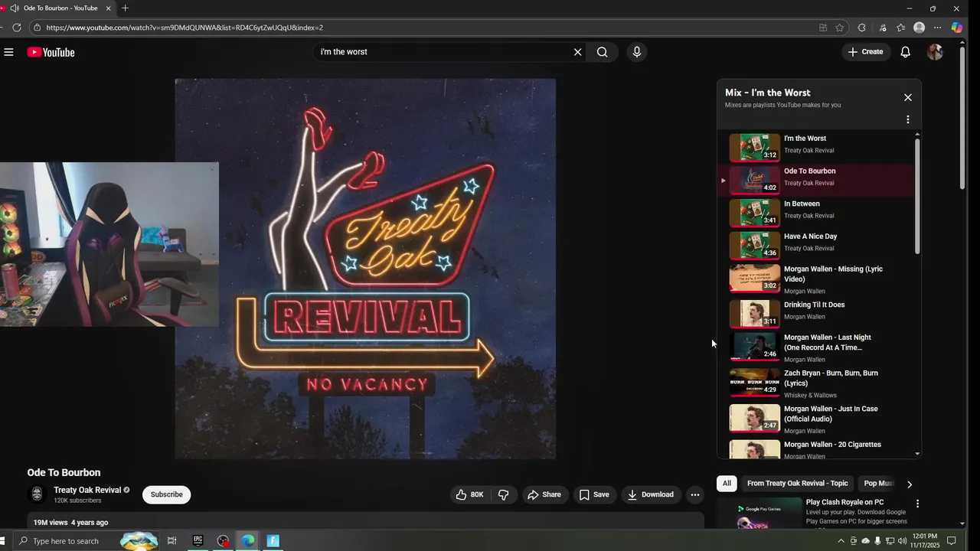Screen dimensions: 980x551
Task: Open Copilot sidebar
Action: click(x=957, y=28)
